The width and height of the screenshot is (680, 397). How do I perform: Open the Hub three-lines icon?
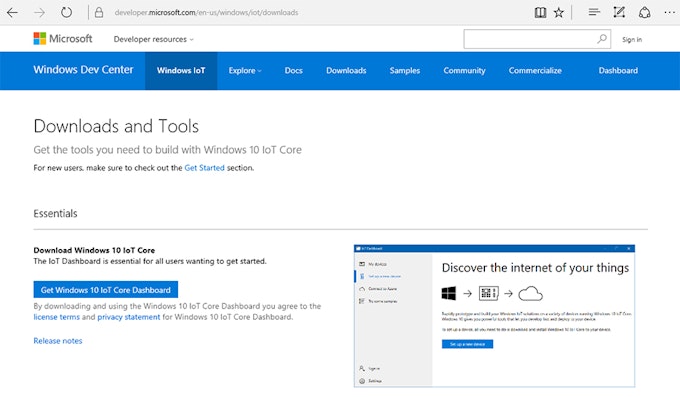pos(594,12)
